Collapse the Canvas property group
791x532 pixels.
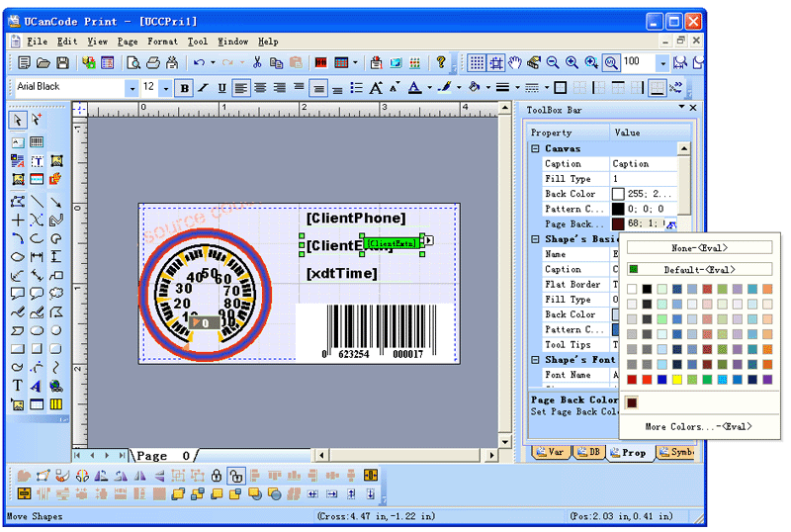click(535, 148)
